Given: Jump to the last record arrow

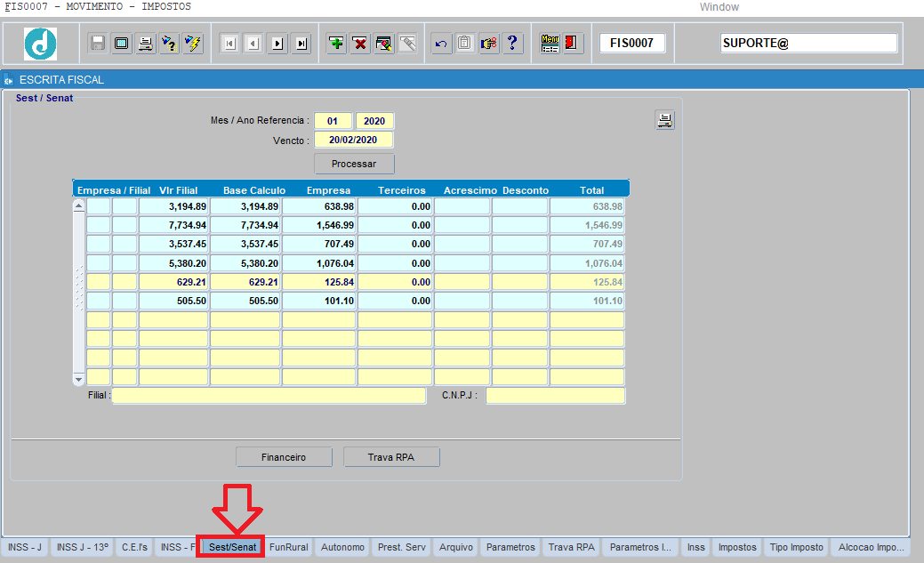Looking at the screenshot, I should 301,44.
